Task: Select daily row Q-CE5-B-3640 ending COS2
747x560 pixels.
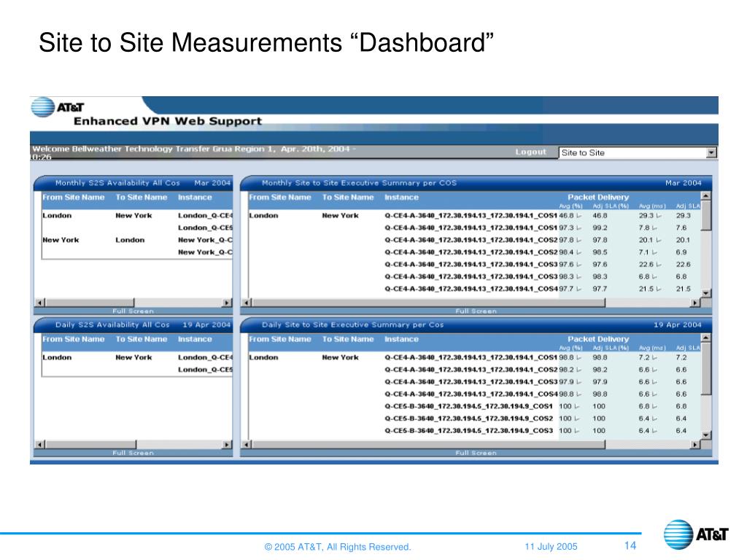Action: click(469, 419)
